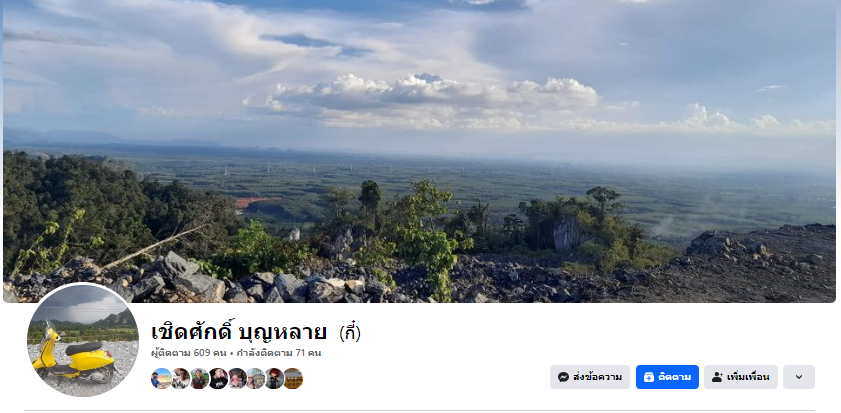This screenshot has height=413, width=841.
Task: Open follower avatar wearing light hat
Action: click(256, 379)
